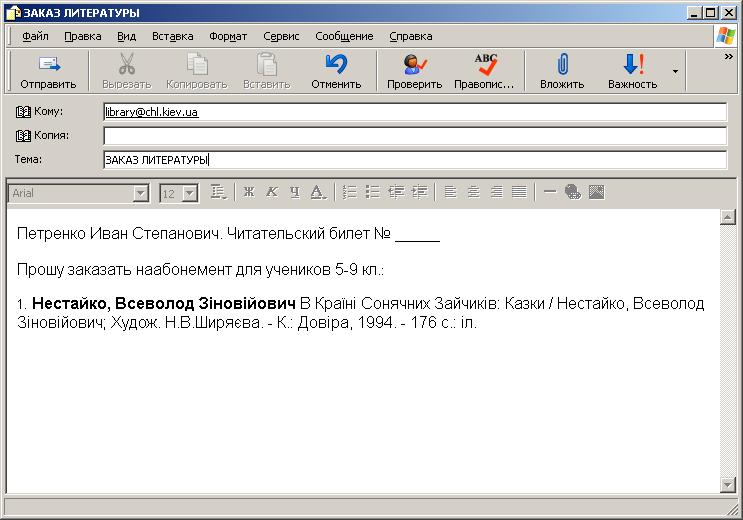Decrease the paragraph indent
The height and width of the screenshot is (520, 743).
click(396, 192)
